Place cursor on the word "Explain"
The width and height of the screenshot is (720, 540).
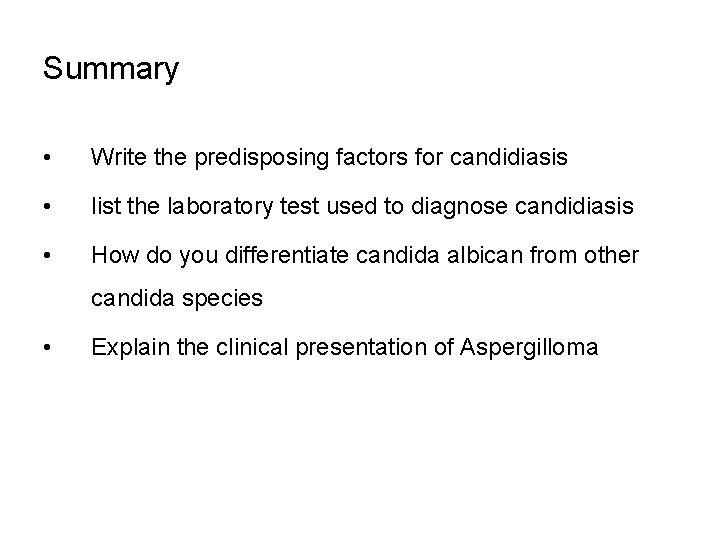124,347
